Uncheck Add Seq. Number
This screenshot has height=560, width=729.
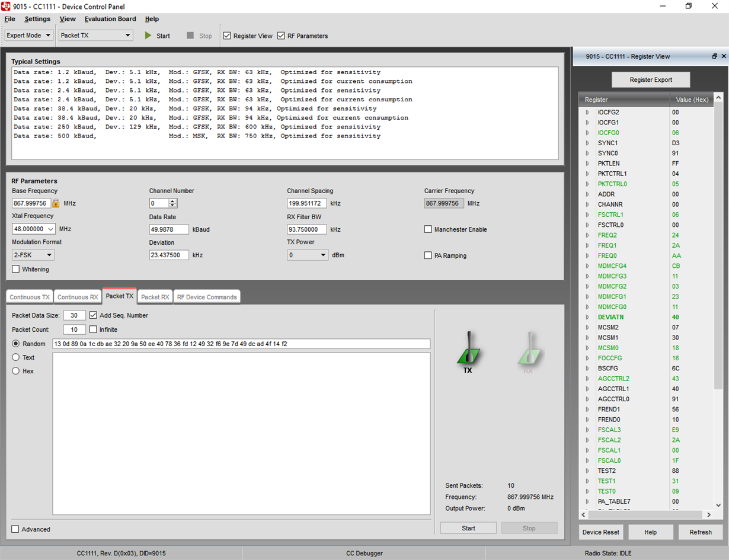pos(93,315)
